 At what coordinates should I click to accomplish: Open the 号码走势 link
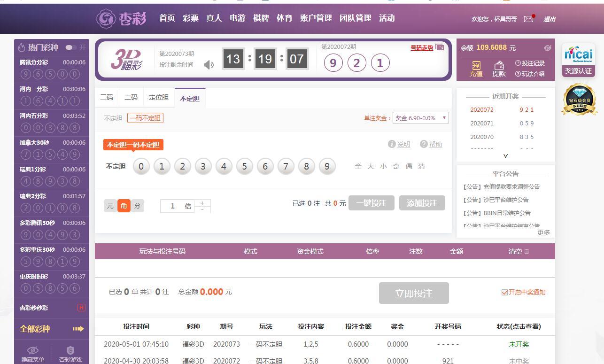click(422, 47)
